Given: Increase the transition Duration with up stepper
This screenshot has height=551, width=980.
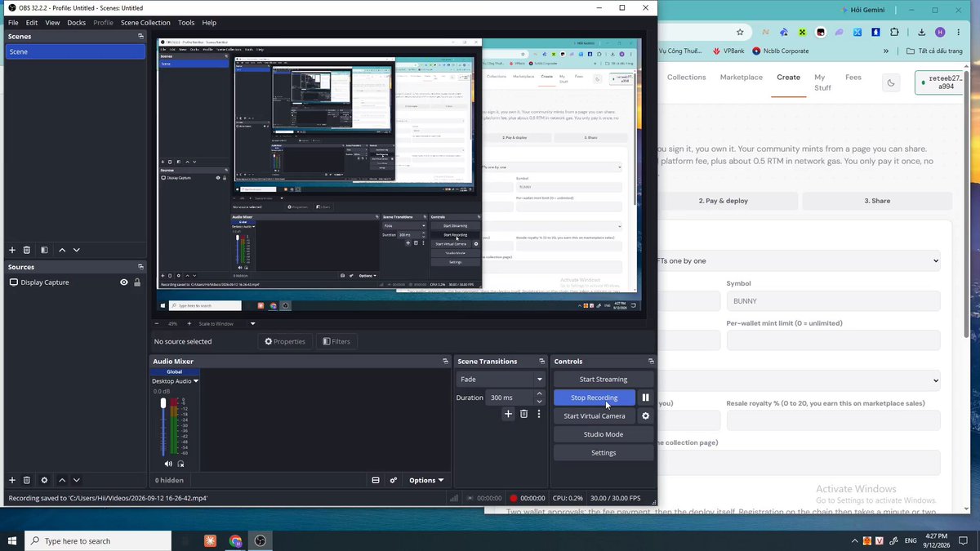Looking at the screenshot, I should click(x=539, y=393).
